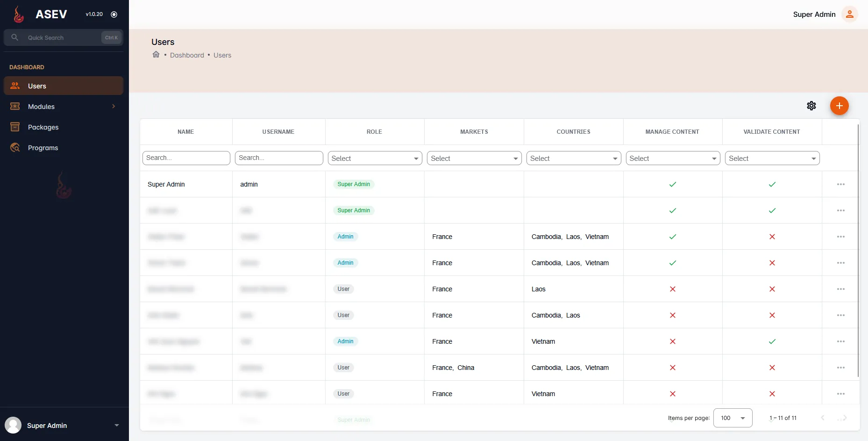Go to Dashboard breadcrumb link
Viewport: 868px width, 441px height.
[x=187, y=55]
